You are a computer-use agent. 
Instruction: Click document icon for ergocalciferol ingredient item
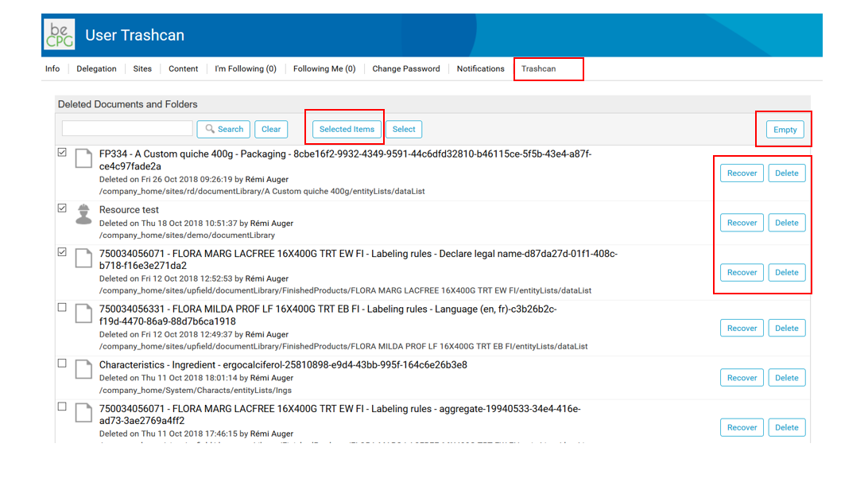83,369
